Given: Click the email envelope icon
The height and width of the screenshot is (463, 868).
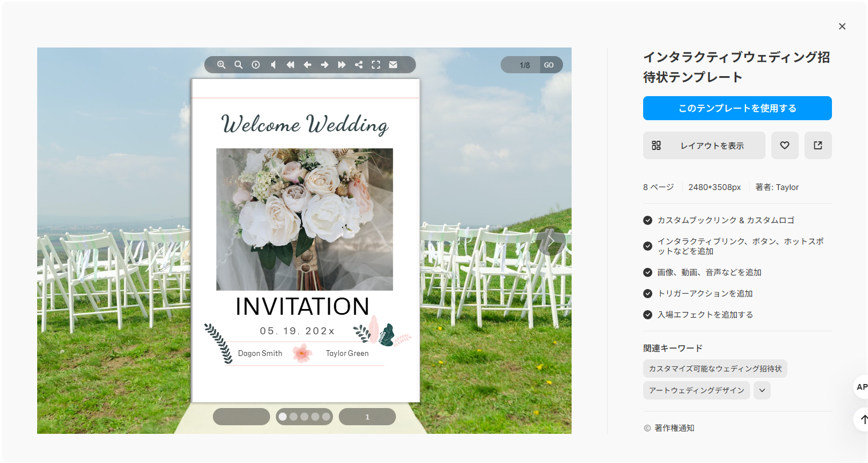Looking at the screenshot, I should 393,65.
